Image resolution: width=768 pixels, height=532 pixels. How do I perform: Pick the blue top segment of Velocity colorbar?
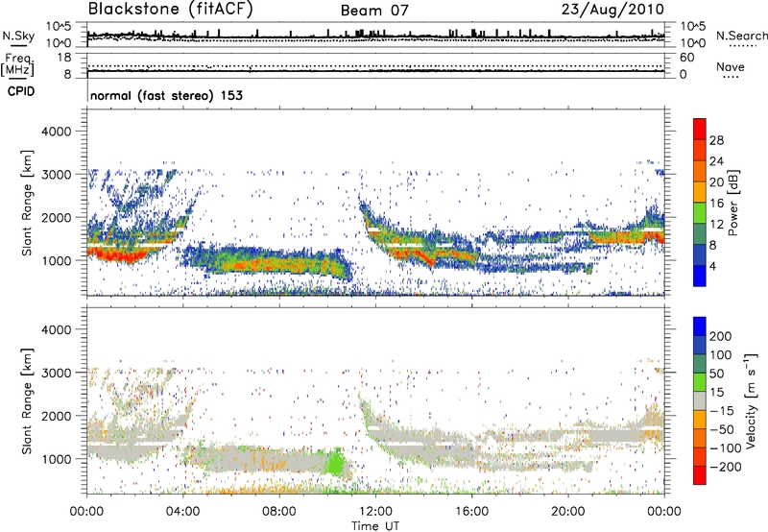[x=700, y=326]
